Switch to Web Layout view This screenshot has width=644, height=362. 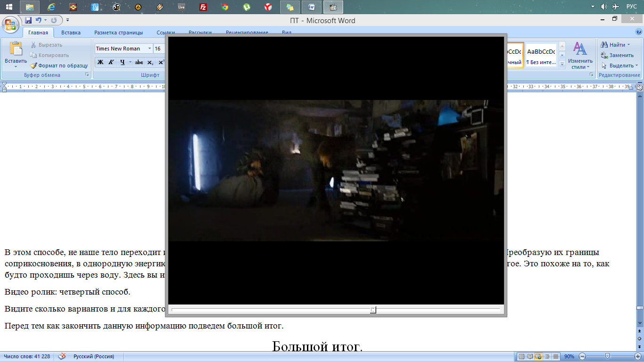click(x=539, y=356)
